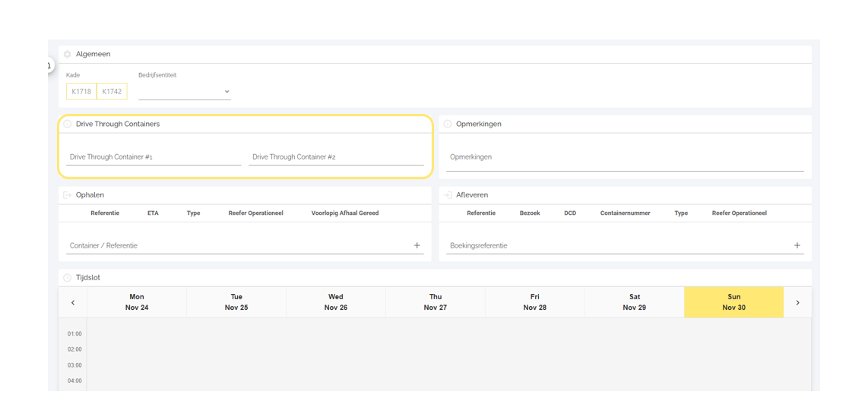
Task: Click the info icon next to Opmerkingen heading
Action: 448,124
